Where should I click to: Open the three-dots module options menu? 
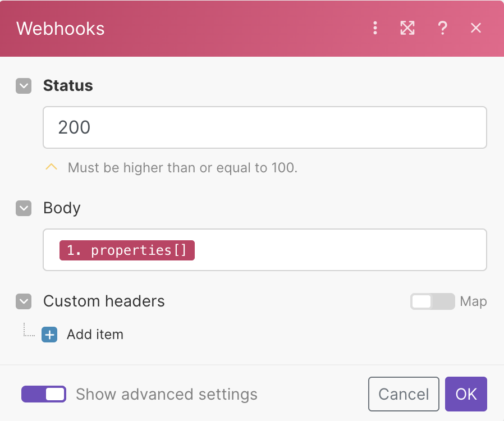pos(375,28)
